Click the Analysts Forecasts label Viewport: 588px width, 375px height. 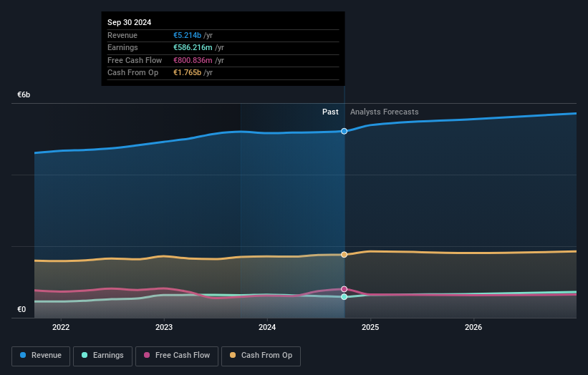(385, 112)
